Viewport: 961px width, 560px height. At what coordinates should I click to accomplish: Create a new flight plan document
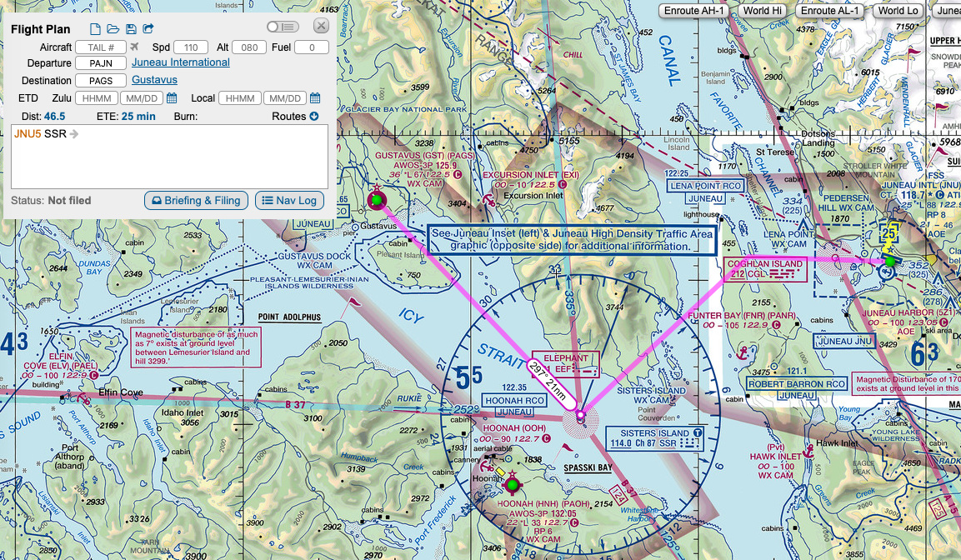coord(95,29)
